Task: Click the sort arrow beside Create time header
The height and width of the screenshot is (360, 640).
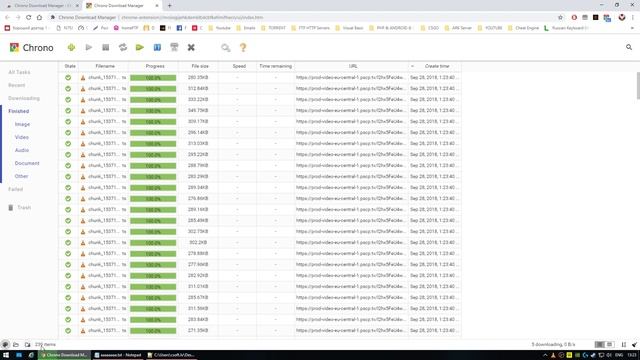Action: 412,66
